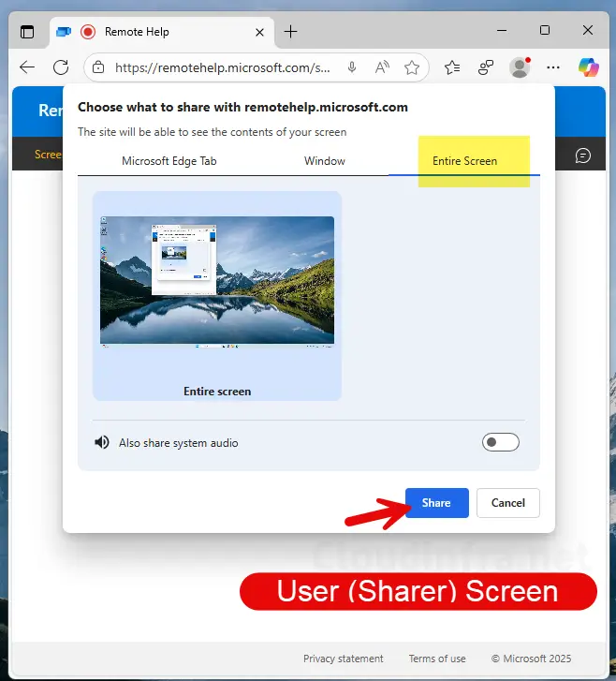616x681 pixels.
Task: Switch to the Microsoft Edge Tab option
Action: click(x=169, y=161)
